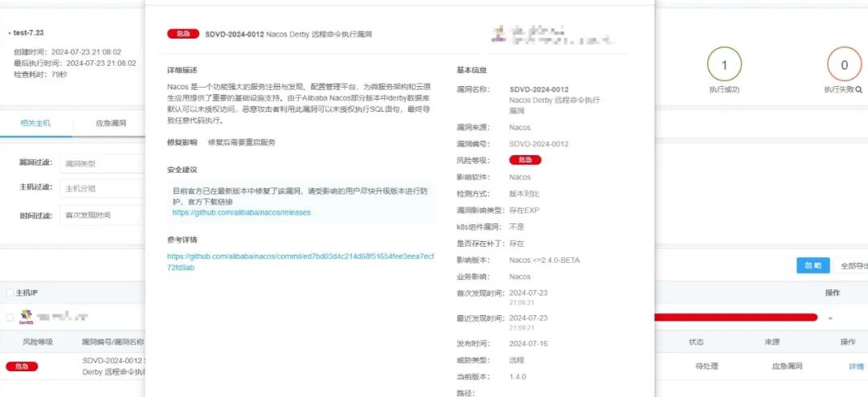Open the 首次发现时间 filter field

(102, 215)
